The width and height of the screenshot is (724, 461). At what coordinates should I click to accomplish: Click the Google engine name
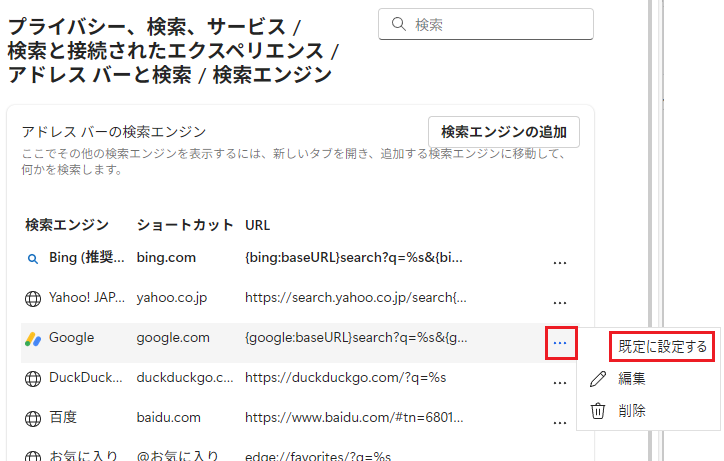pyautogui.click(x=72, y=338)
